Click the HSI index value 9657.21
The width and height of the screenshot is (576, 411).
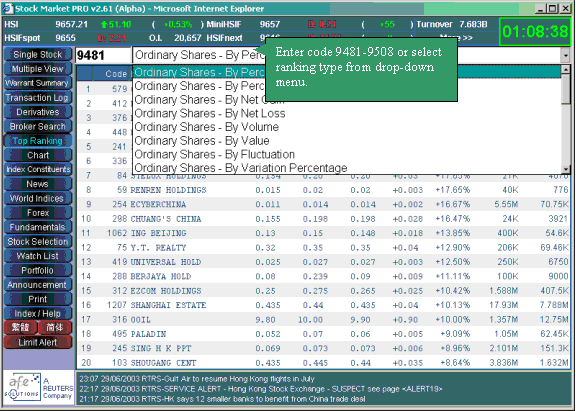(72, 24)
